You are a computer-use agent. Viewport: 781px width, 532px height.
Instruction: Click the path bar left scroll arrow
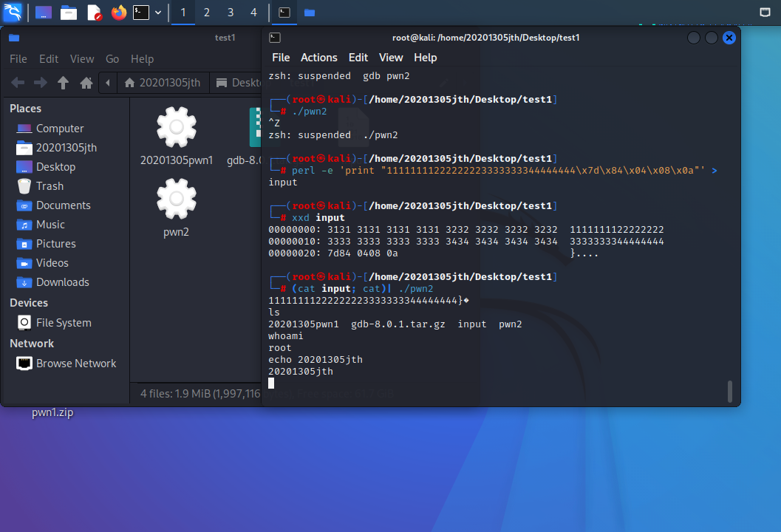point(108,83)
